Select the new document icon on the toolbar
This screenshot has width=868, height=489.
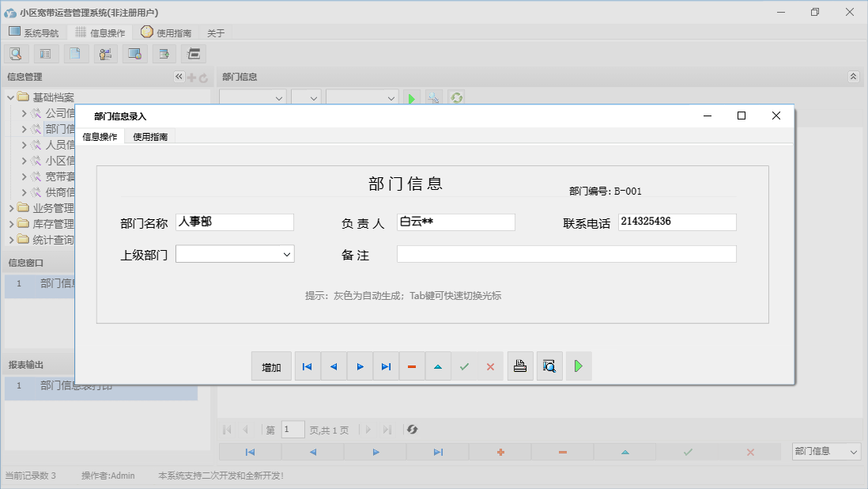74,53
